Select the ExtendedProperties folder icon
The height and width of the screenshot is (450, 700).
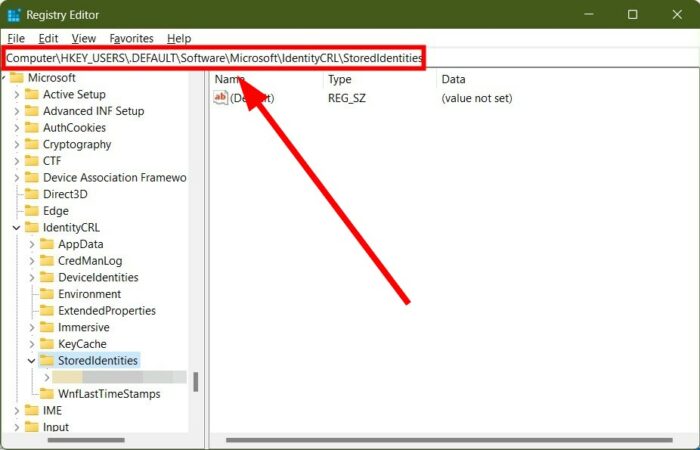click(x=47, y=311)
